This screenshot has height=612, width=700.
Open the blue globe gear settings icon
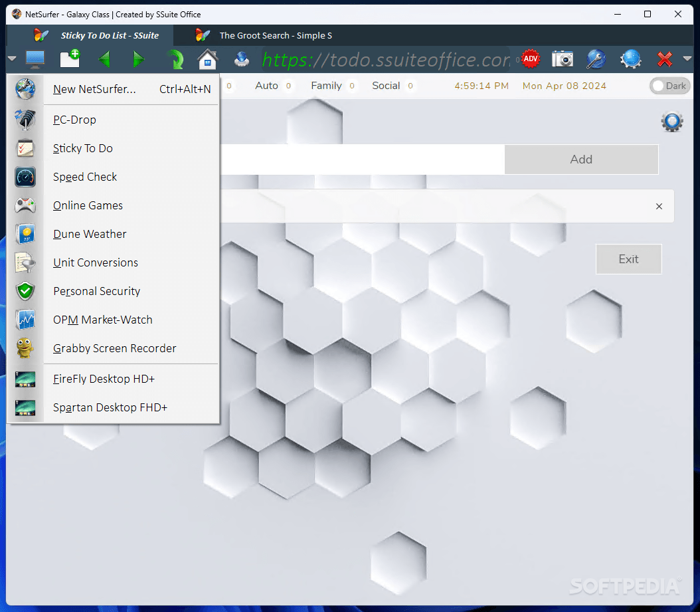click(x=630, y=59)
